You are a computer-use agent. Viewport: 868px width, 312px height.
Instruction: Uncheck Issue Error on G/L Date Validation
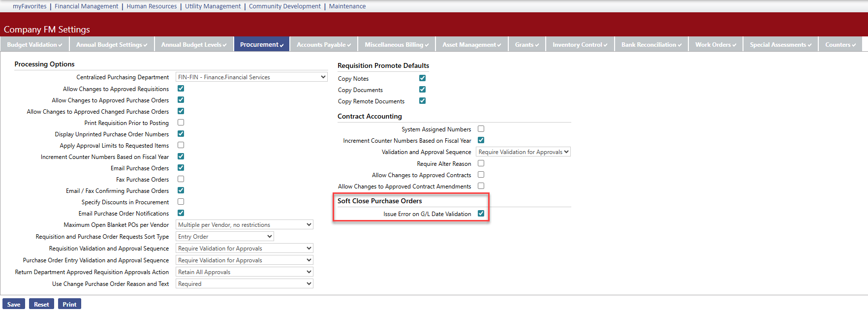tap(481, 214)
